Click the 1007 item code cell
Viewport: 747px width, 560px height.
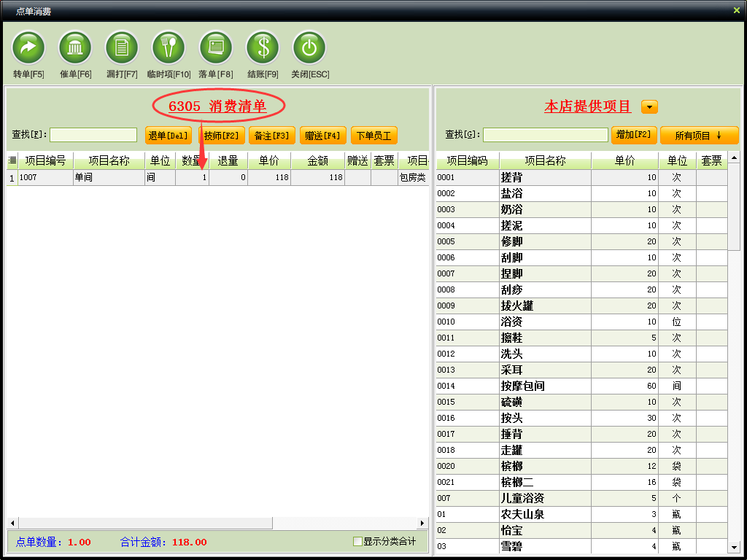pos(45,177)
